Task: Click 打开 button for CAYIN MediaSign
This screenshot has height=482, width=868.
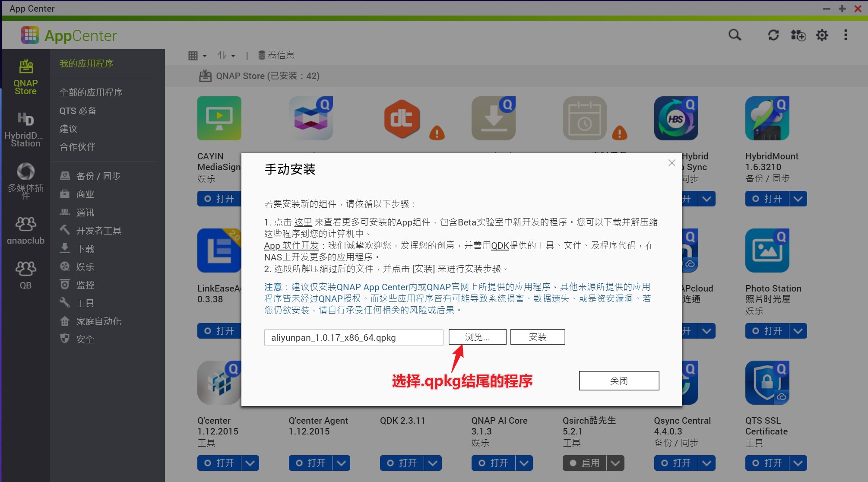Action: [219, 199]
